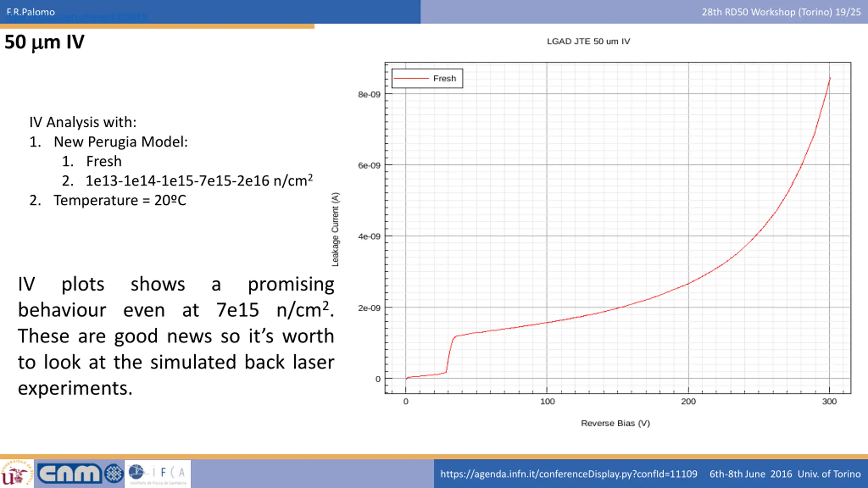Click the '6e-09' y-axis tick label
868x488 pixels.
pos(369,165)
